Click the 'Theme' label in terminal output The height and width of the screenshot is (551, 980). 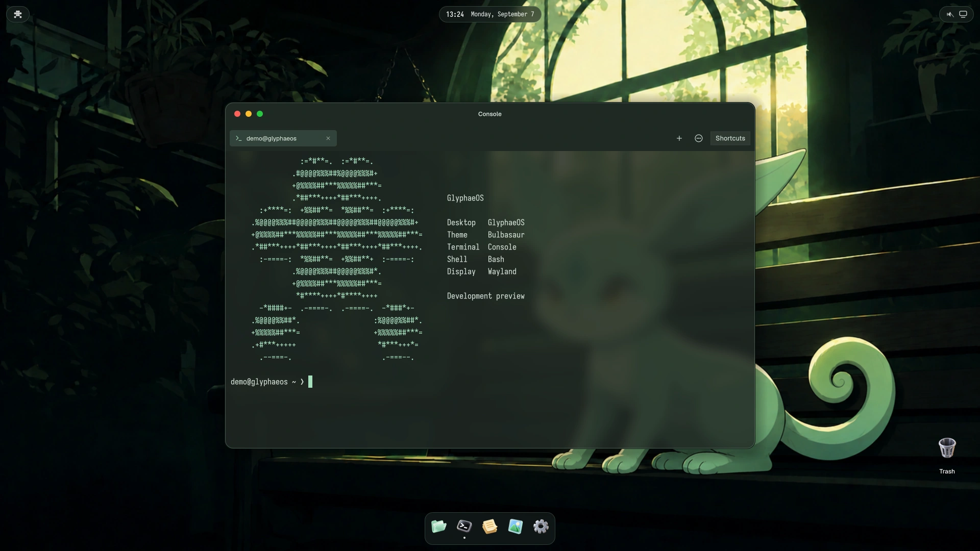pyautogui.click(x=457, y=235)
